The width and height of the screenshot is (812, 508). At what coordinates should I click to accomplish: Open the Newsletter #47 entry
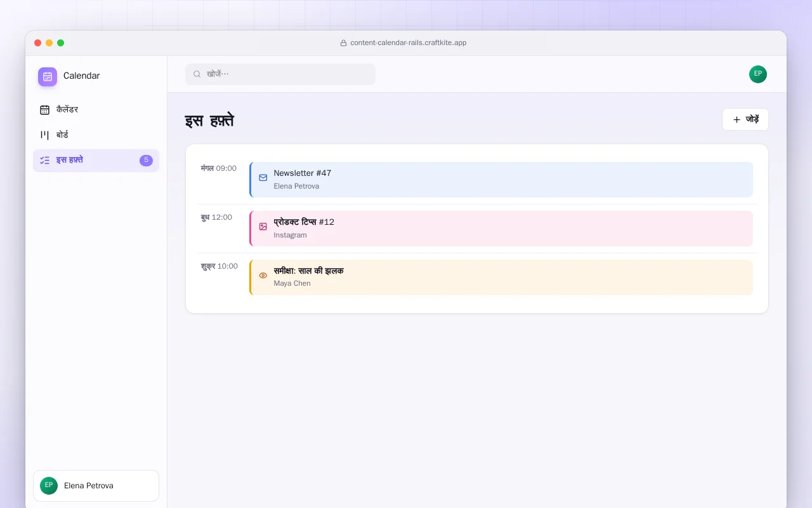[x=501, y=180]
